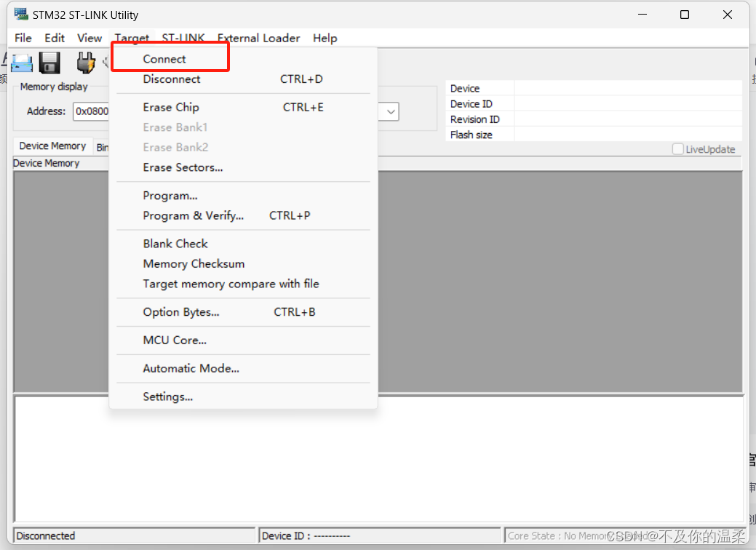Viewport: 756px width, 550px height.
Task: Click the Connect to target plug icon
Action: [86, 63]
